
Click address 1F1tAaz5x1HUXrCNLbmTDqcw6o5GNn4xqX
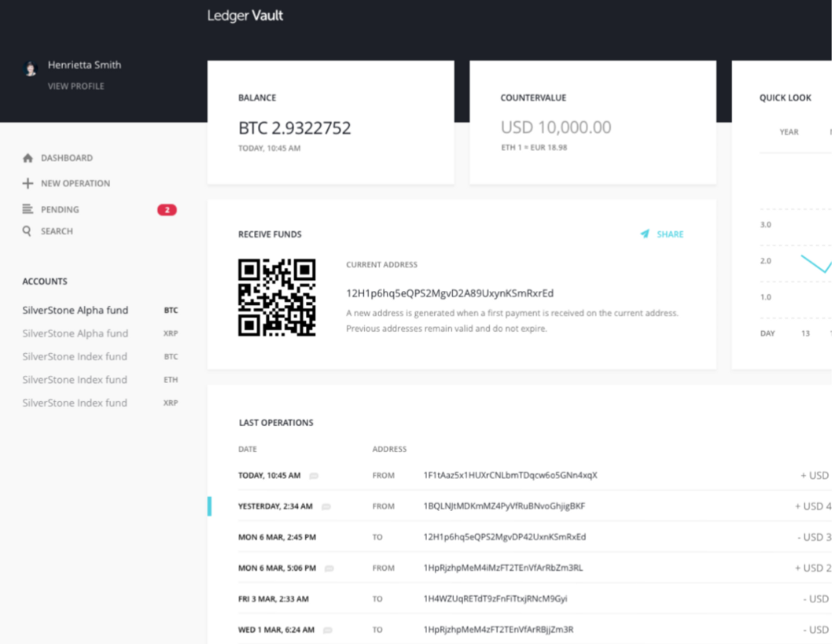click(x=510, y=475)
